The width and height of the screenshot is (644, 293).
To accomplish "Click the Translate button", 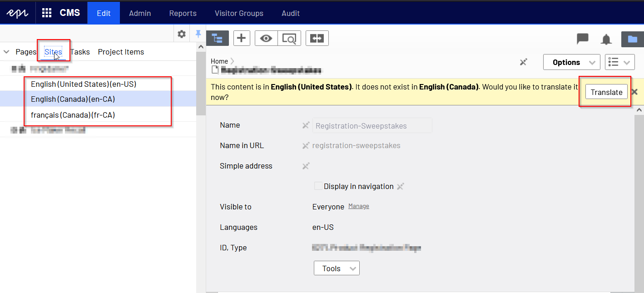I will coord(606,92).
